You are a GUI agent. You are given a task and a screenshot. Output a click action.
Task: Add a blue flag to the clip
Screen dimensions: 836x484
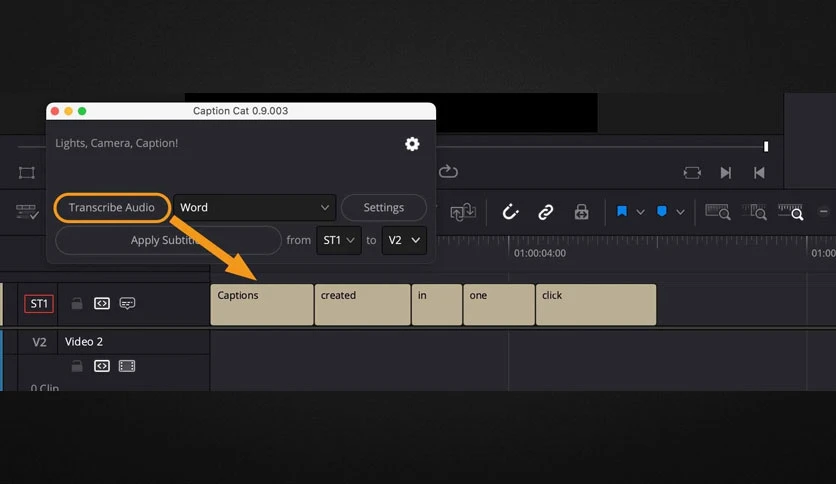pyautogui.click(x=622, y=212)
